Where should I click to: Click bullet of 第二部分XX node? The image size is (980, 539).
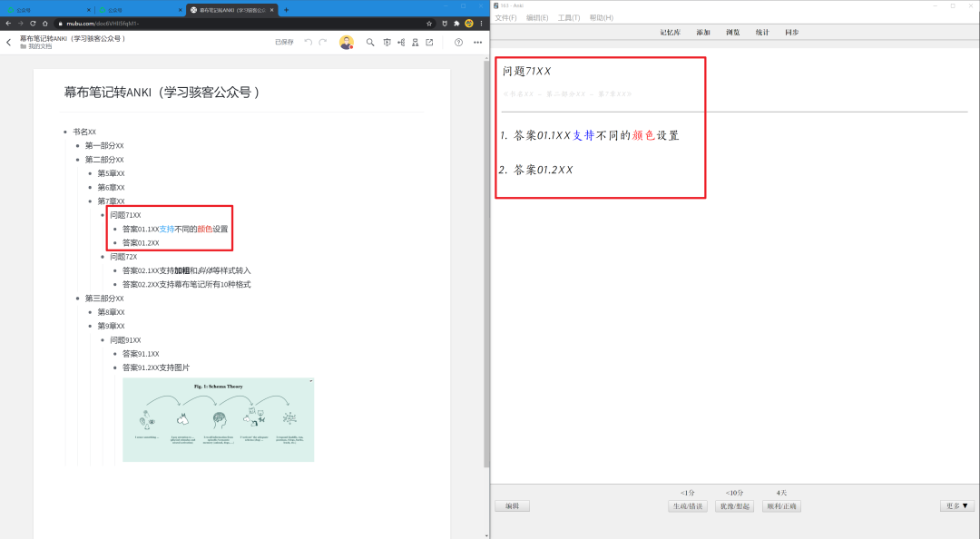coord(77,160)
